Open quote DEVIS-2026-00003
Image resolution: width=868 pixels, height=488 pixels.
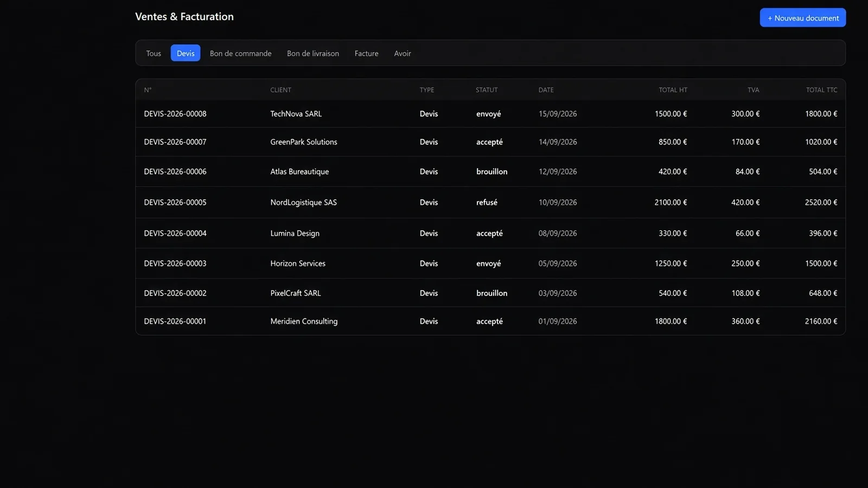[175, 264]
